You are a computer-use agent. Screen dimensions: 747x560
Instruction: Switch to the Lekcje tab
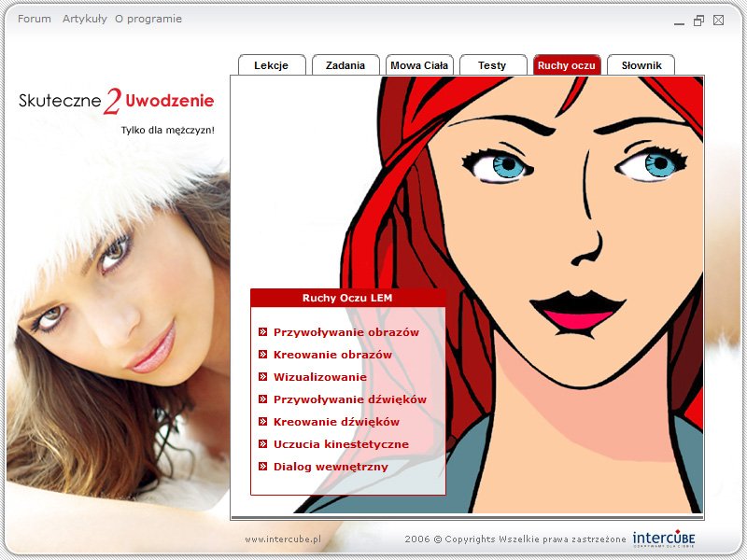point(271,65)
